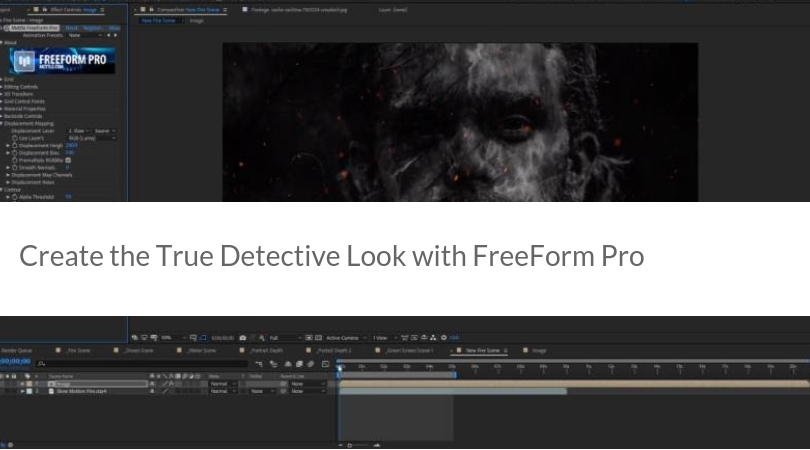This screenshot has width=810, height=450.
Task: Click the composition mini-flowchart icon
Action: 259,364
